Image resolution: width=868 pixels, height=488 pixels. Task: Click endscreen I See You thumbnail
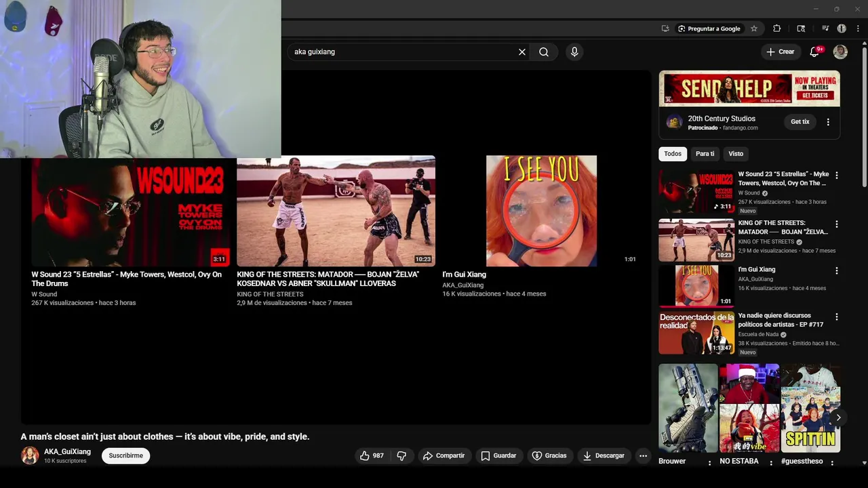[541, 211]
